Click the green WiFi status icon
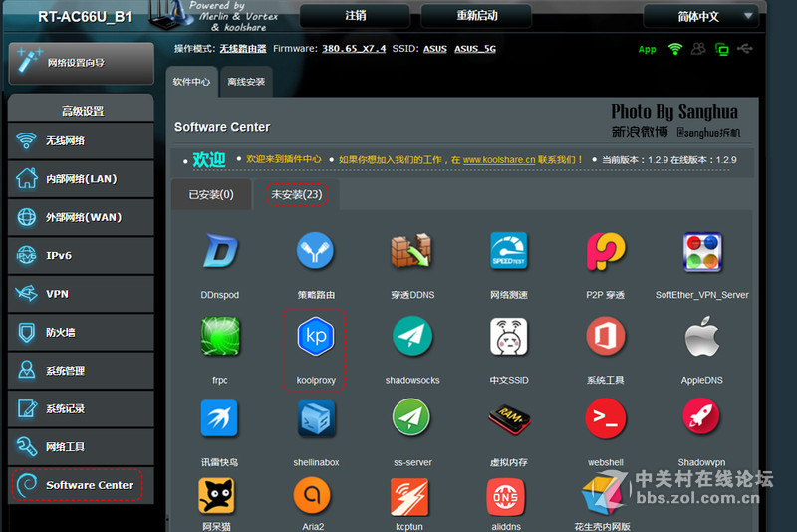The width and height of the screenshot is (797, 532). [x=675, y=49]
